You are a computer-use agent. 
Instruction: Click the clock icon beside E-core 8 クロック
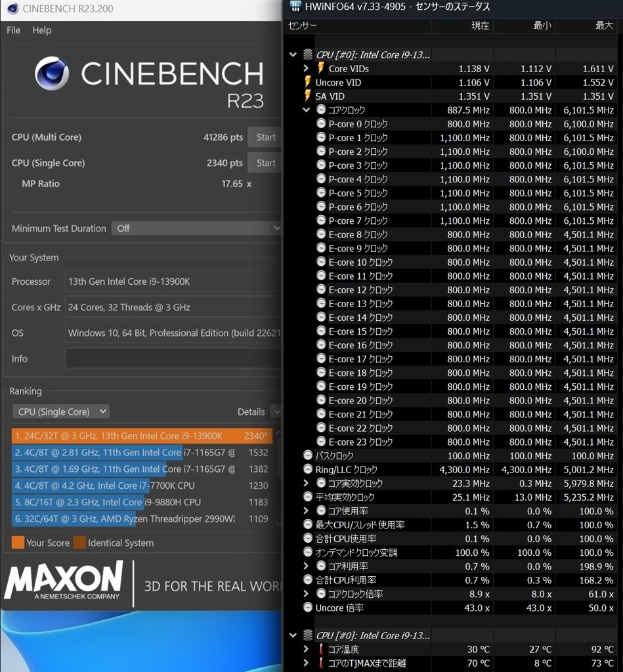click(x=321, y=234)
